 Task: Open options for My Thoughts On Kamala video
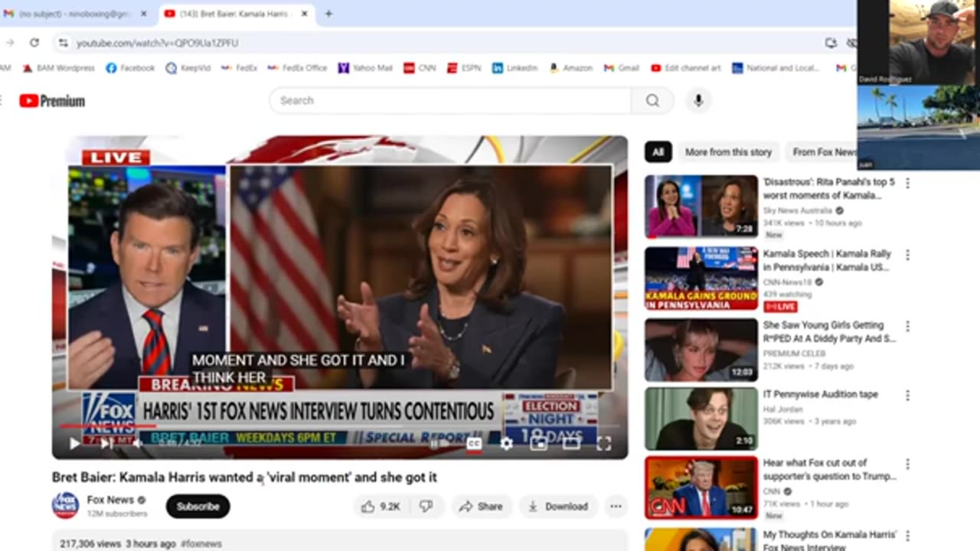coord(908,536)
